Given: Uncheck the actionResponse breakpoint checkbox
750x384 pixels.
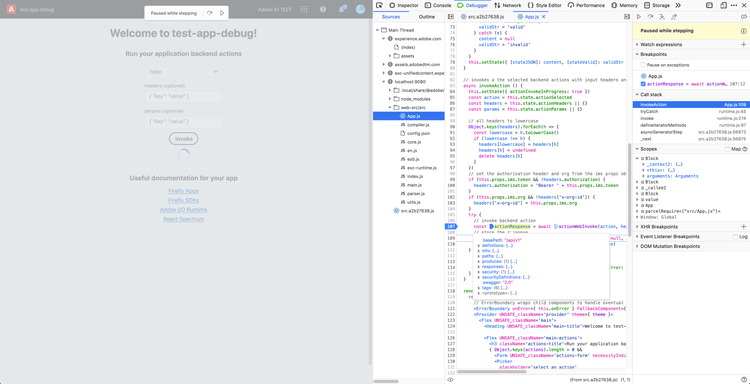Looking at the screenshot, I should [x=643, y=84].
